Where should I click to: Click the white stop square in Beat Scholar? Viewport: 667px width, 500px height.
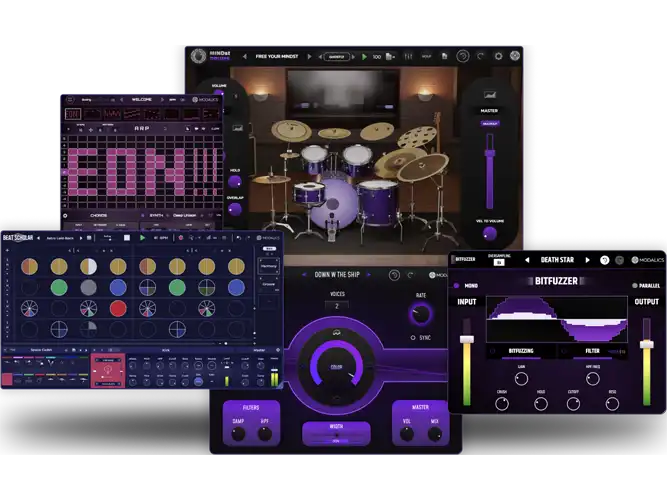(127, 238)
